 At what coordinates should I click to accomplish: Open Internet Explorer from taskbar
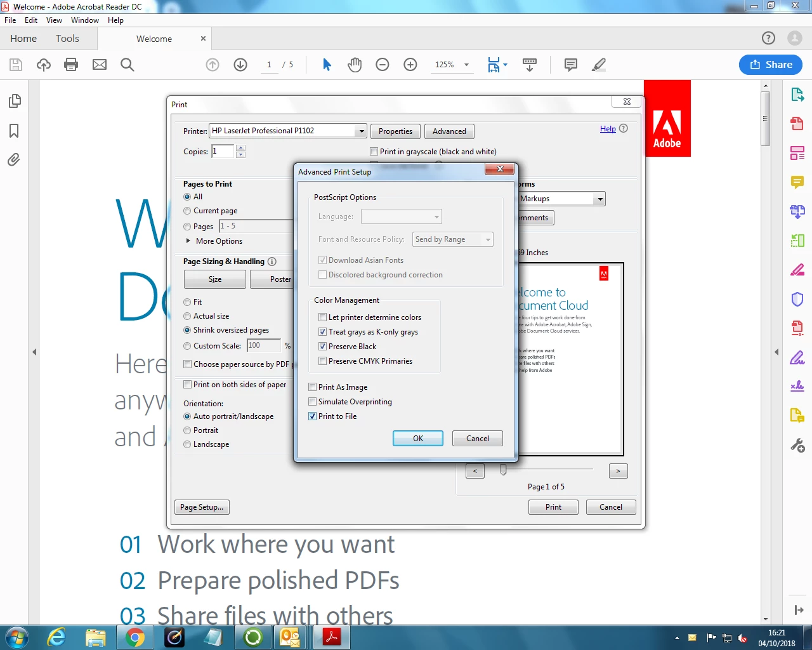56,637
